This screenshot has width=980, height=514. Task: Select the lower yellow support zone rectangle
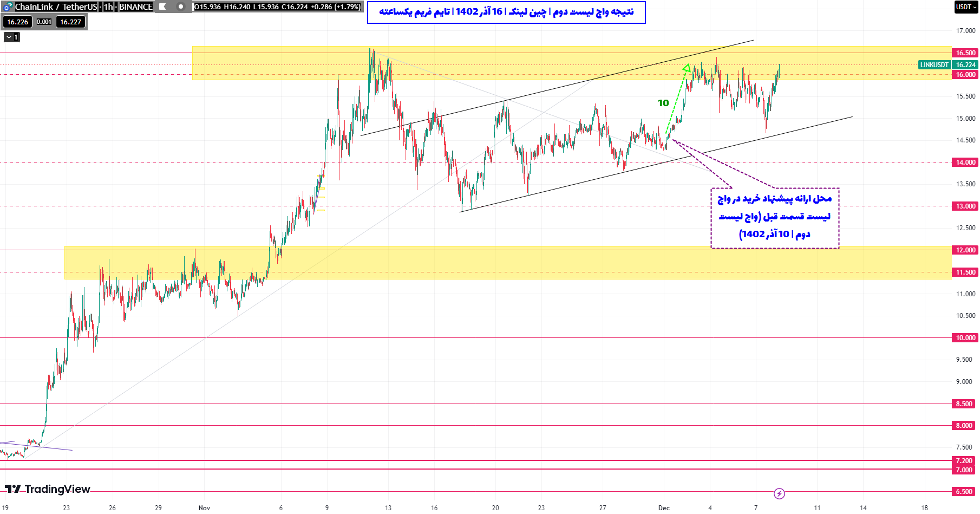[433, 263]
